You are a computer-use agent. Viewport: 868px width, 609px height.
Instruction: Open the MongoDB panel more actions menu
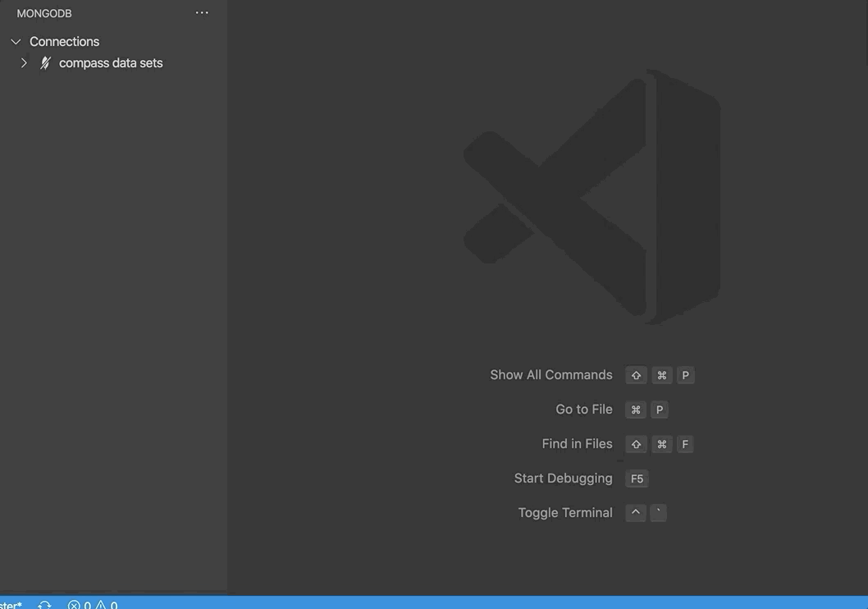click(202, 13)
